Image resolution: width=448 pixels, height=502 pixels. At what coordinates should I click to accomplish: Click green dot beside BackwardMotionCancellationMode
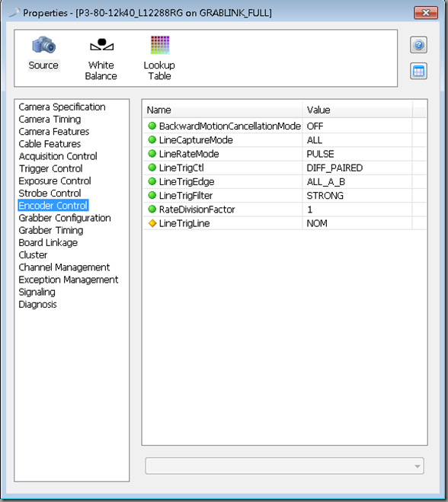[152, 126]
